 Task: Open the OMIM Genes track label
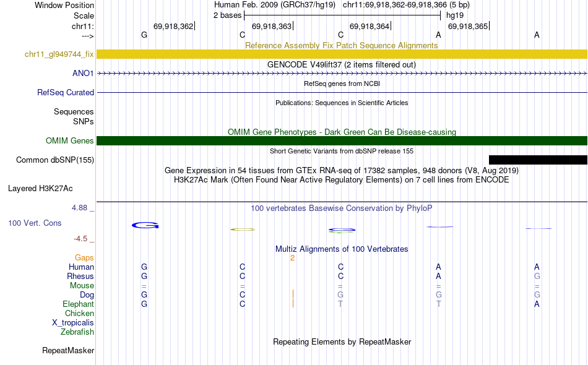pyautogui.click(x=70, y=141)
